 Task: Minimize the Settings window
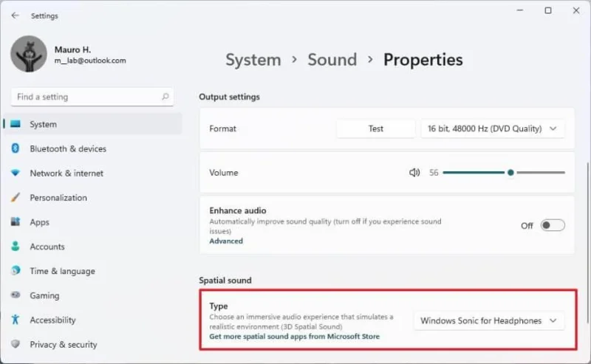point(520,10)
